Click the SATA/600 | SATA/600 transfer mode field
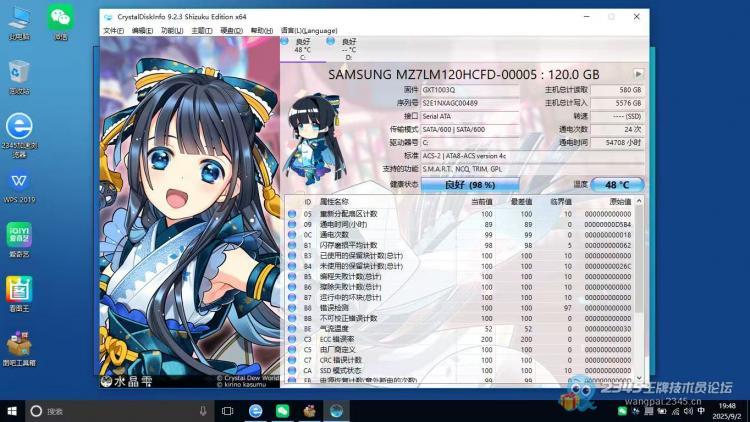Screen dimensions: 750x422 (x=470, y=130)
